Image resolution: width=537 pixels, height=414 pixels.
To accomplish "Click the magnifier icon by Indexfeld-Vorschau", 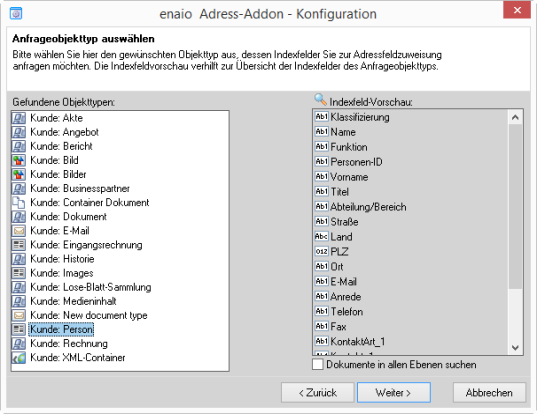I will pos(321,99).
